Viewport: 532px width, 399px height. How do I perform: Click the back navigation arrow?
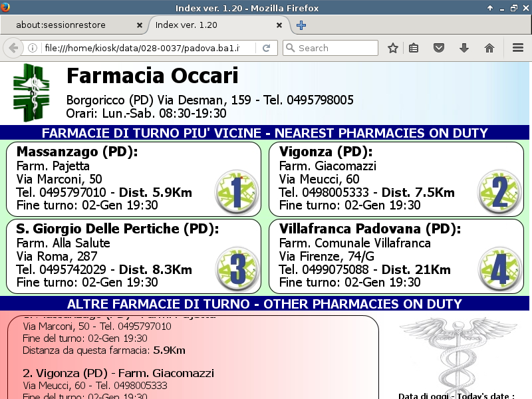point(13,48)
